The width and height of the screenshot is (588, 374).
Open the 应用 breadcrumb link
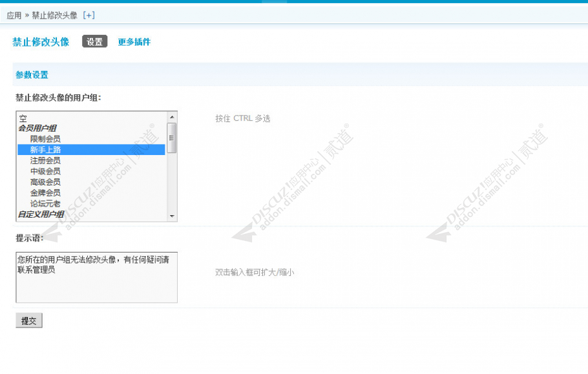pos(14,16)
